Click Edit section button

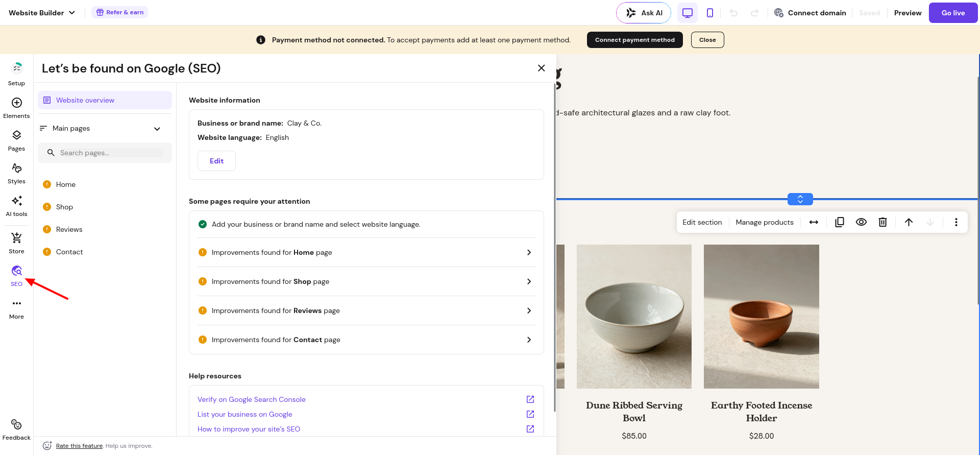click(x=702, y=222)
